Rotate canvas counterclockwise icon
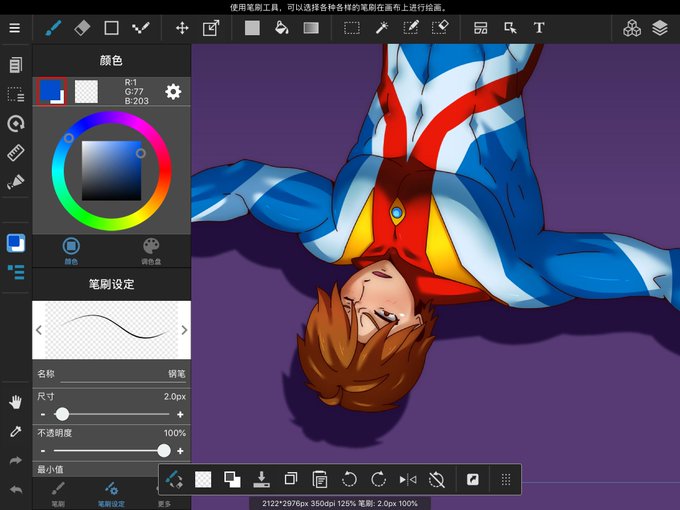This screenshot has width=680, height=510. click(x=349, y=479)
